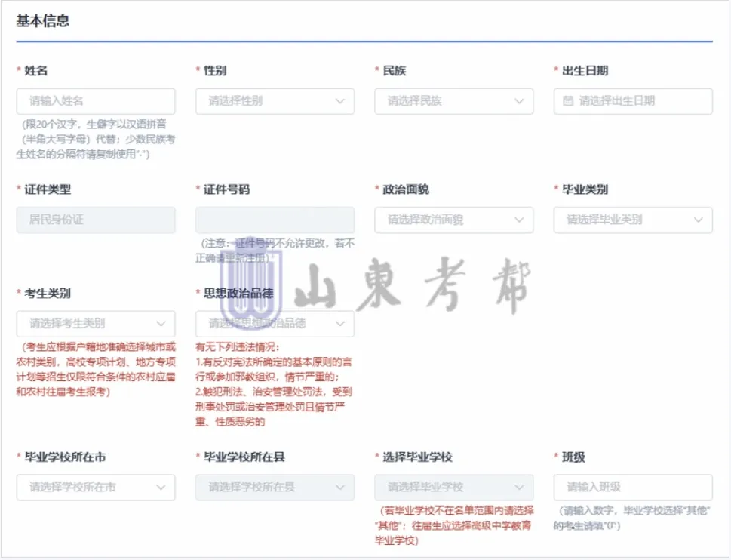Image resolution: width=731 pixels, height=560 pixels.
Task: Click the chevron arrow in 性别 dropdown
Action: 340,101
